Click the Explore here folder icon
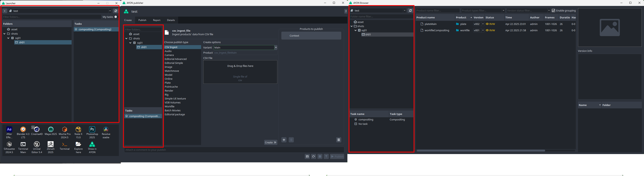 78,144
